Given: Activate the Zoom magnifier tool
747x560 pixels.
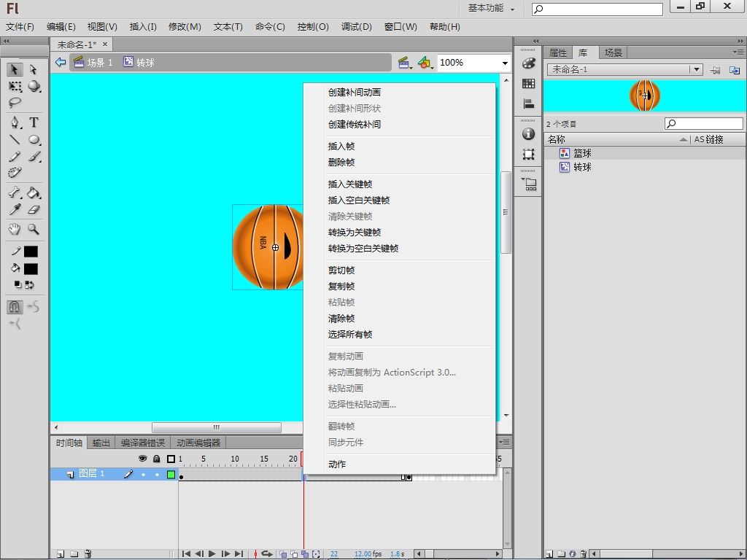Looking at the screenshot, I should (x=34, y=229).
